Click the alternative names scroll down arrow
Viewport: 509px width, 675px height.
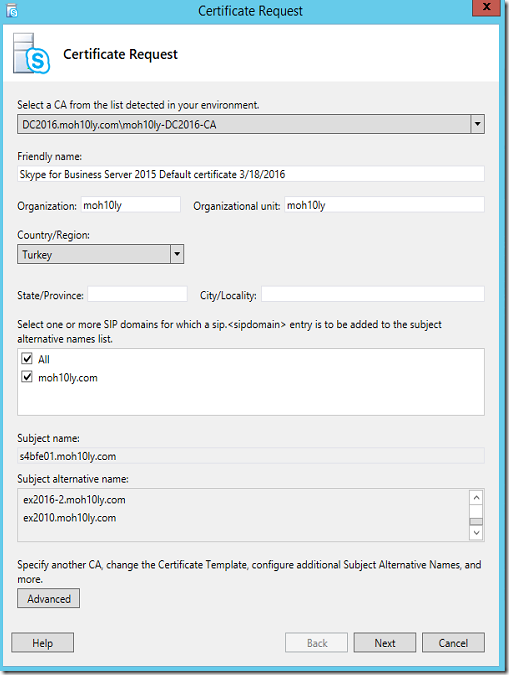click(476, 533)
